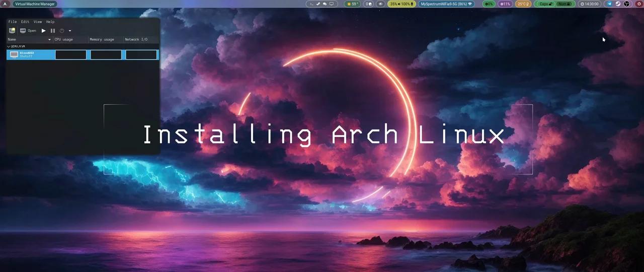Click the Network I/O column header
644x272 pixels.
point(141,39)
